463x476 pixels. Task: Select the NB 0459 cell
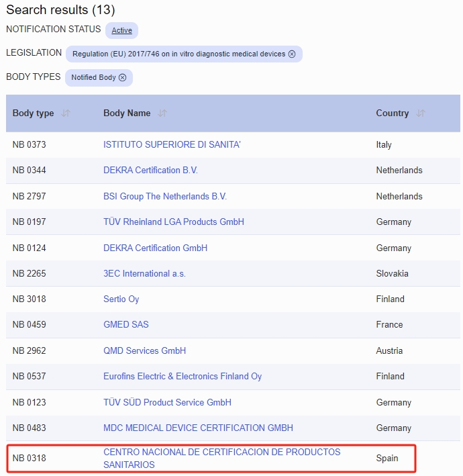tap(29, 324)
